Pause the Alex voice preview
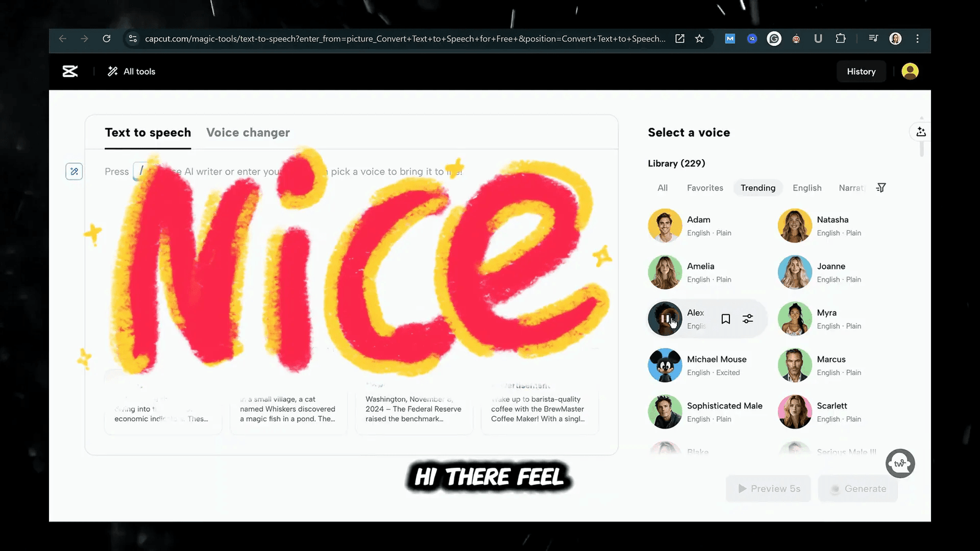This screenshot has height=551, width=980. [665, 319]
